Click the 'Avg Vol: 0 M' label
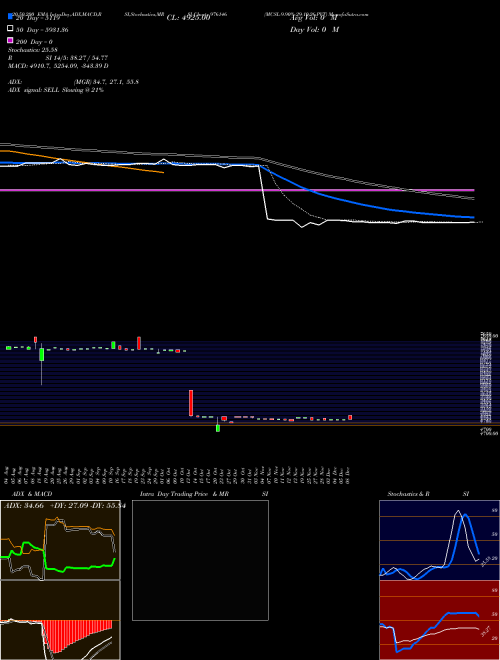Image resolution: width=500 pixels, height=660 pixels. point(314,18)
